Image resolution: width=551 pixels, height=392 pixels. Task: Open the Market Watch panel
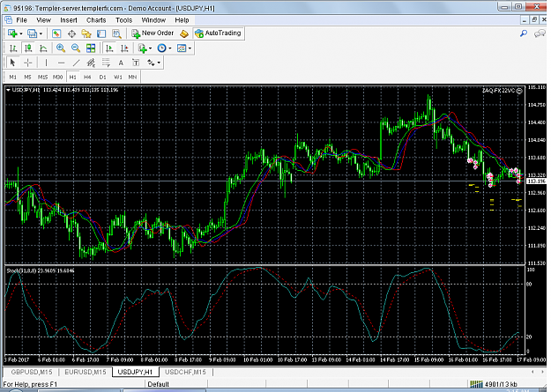pyautogui.click(x=56, y=33)
